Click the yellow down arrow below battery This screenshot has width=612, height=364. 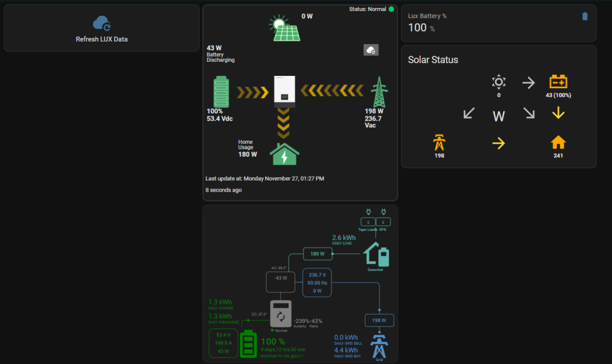[558, 113]
